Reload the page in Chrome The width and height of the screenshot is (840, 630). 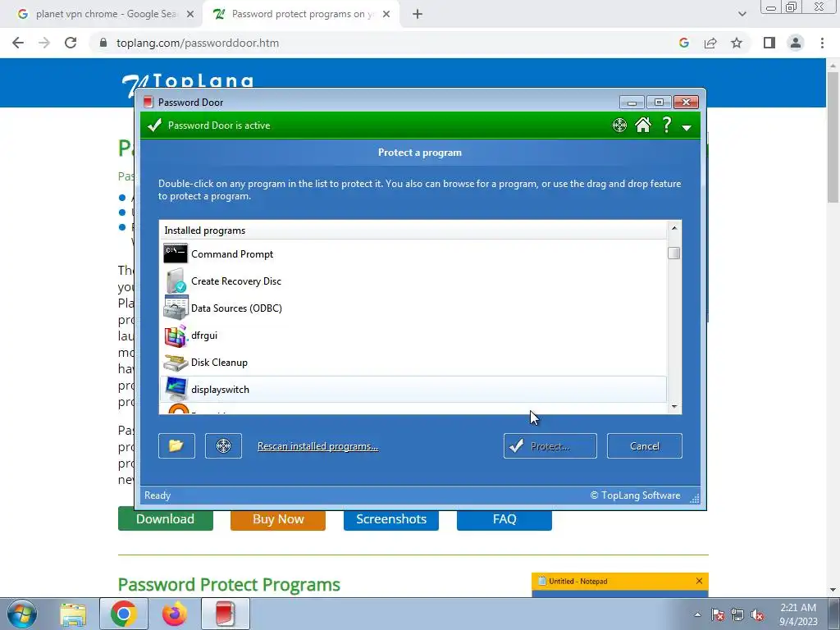[71, 43]
